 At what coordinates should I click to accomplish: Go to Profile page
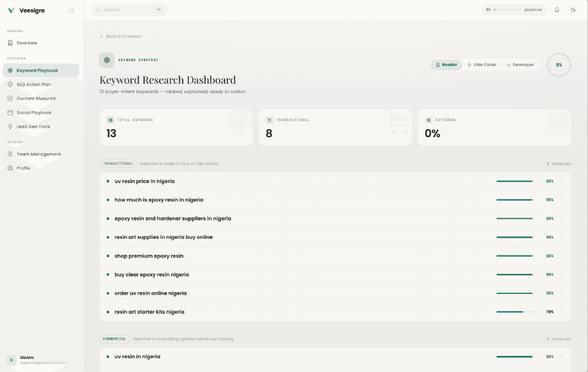point(41,168)
